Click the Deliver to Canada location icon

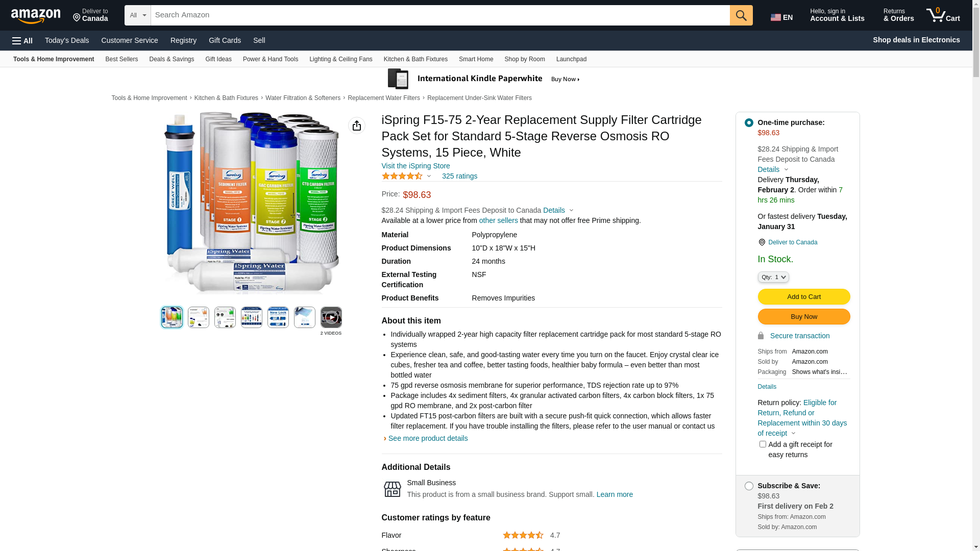click(x=762, y=242)
